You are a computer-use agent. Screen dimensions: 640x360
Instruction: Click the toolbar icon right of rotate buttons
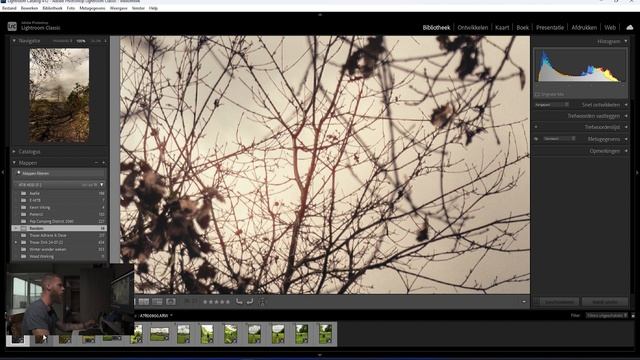pyautogui.click(x=262, y=302)
